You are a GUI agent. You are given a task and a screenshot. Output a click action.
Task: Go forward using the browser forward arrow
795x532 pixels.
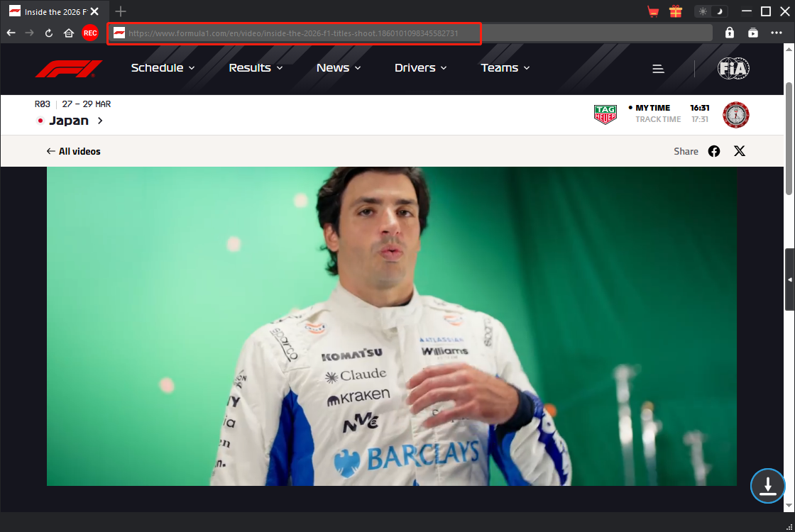click(29, 33)
